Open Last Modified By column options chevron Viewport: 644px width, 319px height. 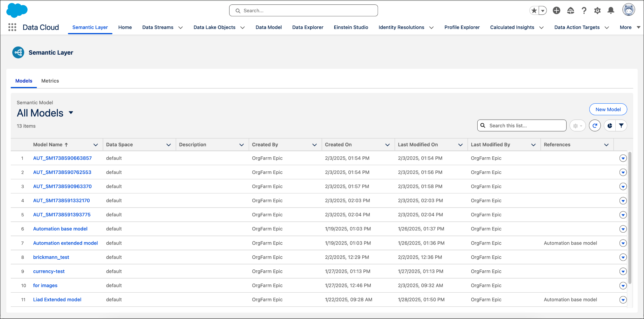pos(533,145)
